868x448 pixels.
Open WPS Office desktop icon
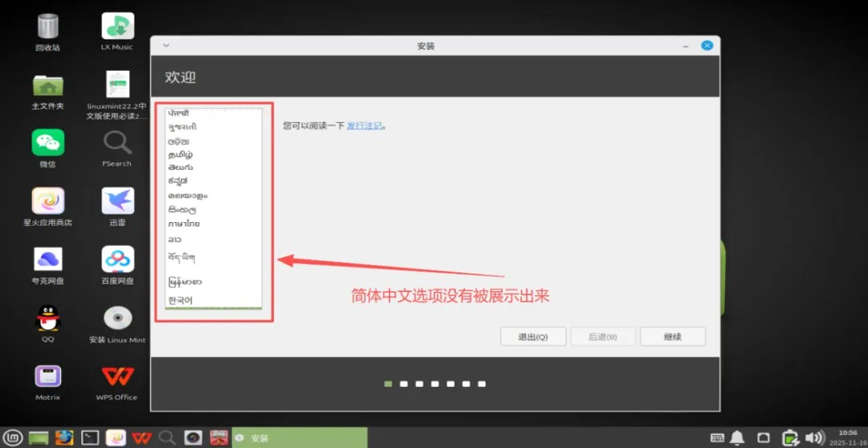[x=117, y=376]
